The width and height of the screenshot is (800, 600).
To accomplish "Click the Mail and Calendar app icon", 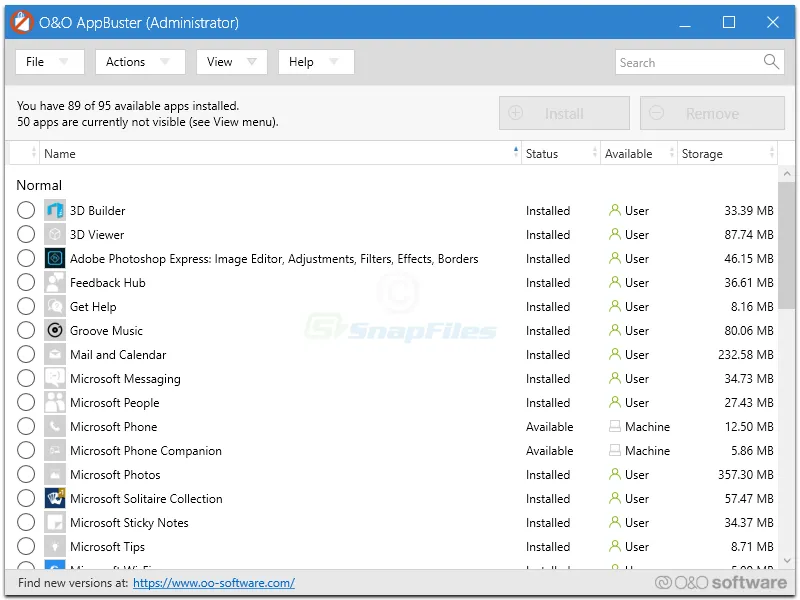I will tap(55, 355).
